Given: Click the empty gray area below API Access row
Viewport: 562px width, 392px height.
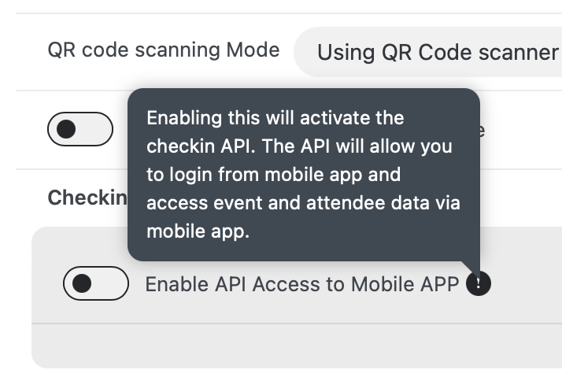Looking at the screenshot, I should tap(295, 345).
